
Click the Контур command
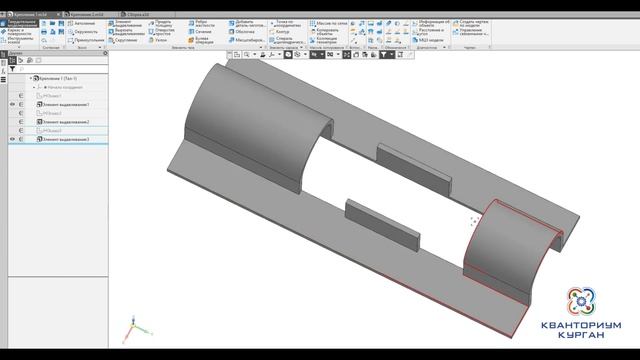[280, 32]
